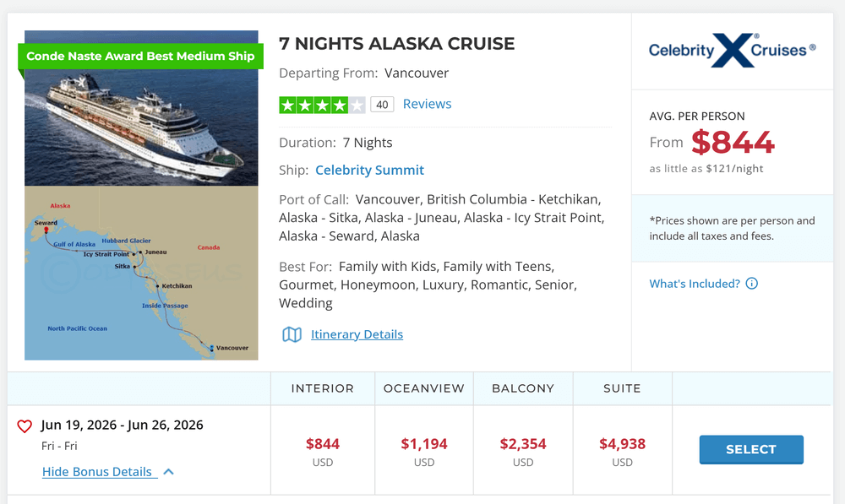Open the itinerary map book icon
845x504 pixels.
coord(292,334)
